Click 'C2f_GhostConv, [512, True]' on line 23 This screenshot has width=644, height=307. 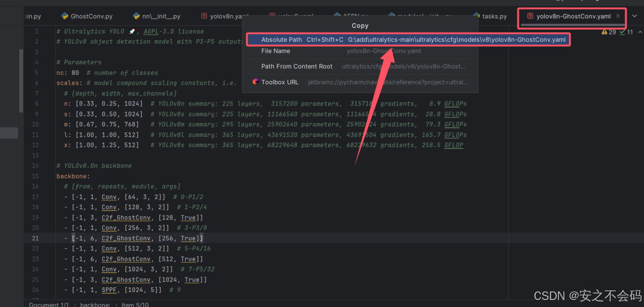coord(150,259)
